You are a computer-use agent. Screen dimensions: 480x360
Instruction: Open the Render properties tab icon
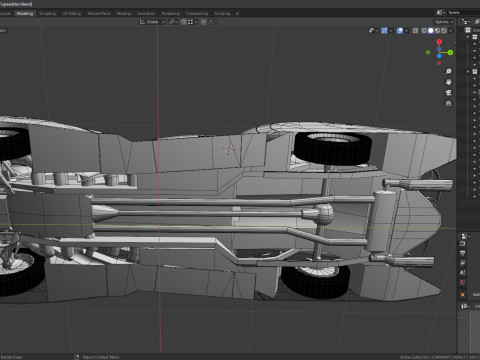click(463, 244)
